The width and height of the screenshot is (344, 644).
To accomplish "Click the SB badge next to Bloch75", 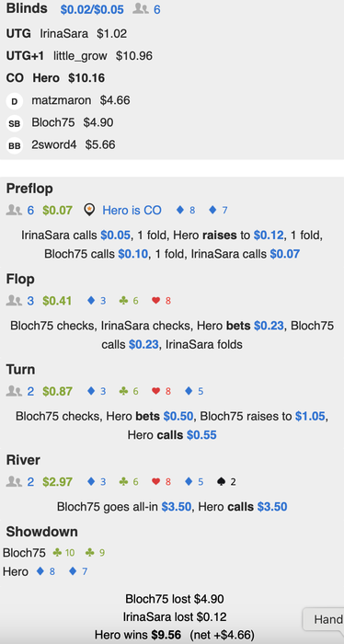I will [x=15, y=124].
